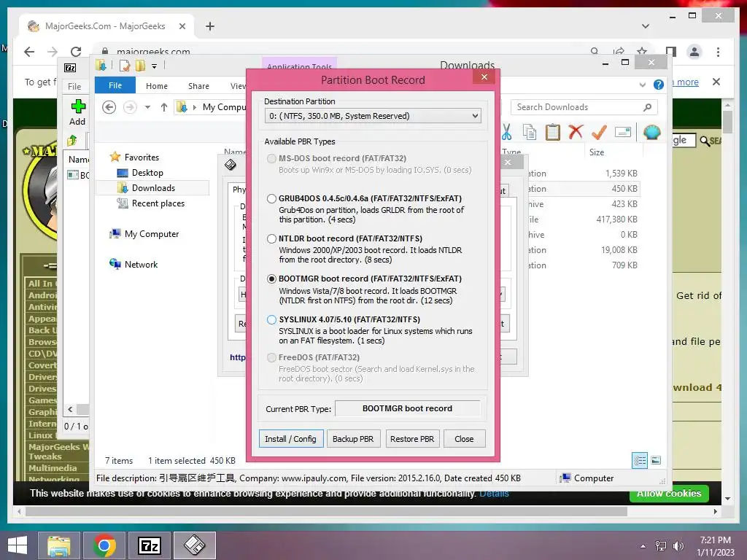
Task: Click Allow cookies button
Action: pos(669,494)
